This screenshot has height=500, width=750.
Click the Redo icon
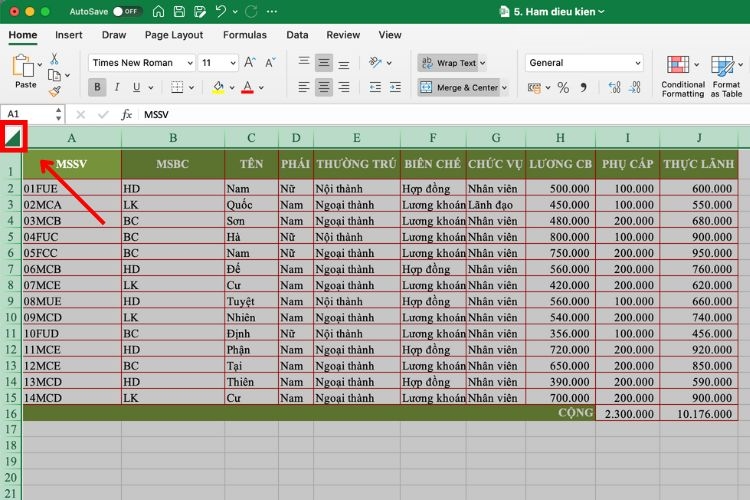point(251,11)
